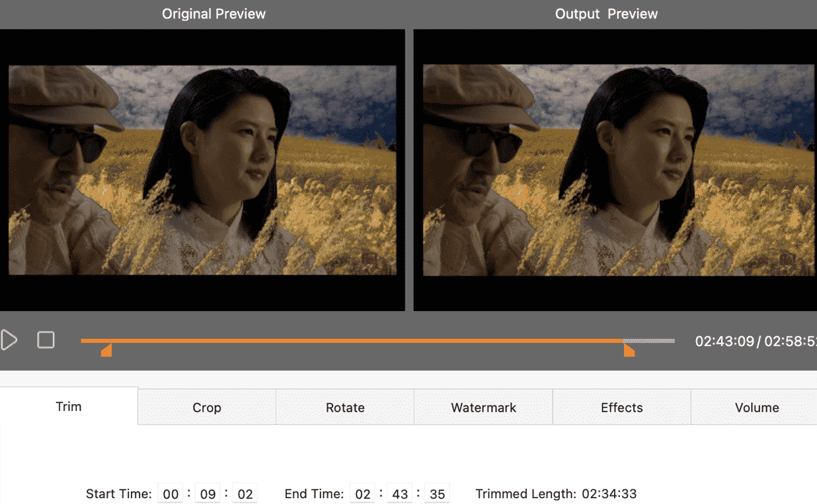Switch to the Trim tab
Viewport: 817px width, 504px height.
(69, 406)
